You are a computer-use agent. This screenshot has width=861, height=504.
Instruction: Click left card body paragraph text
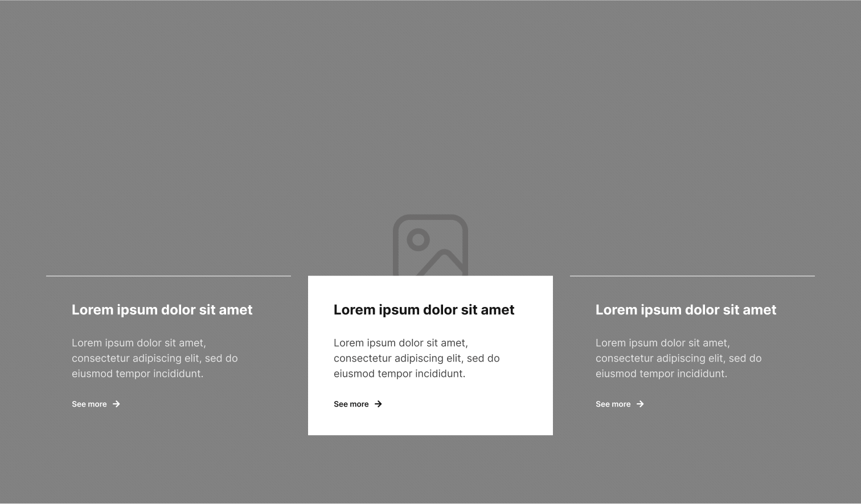pyautogui.click(x=155, y=358)
